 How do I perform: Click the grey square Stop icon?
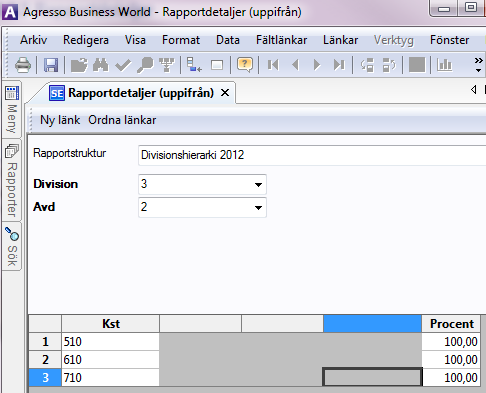[417, 65]
